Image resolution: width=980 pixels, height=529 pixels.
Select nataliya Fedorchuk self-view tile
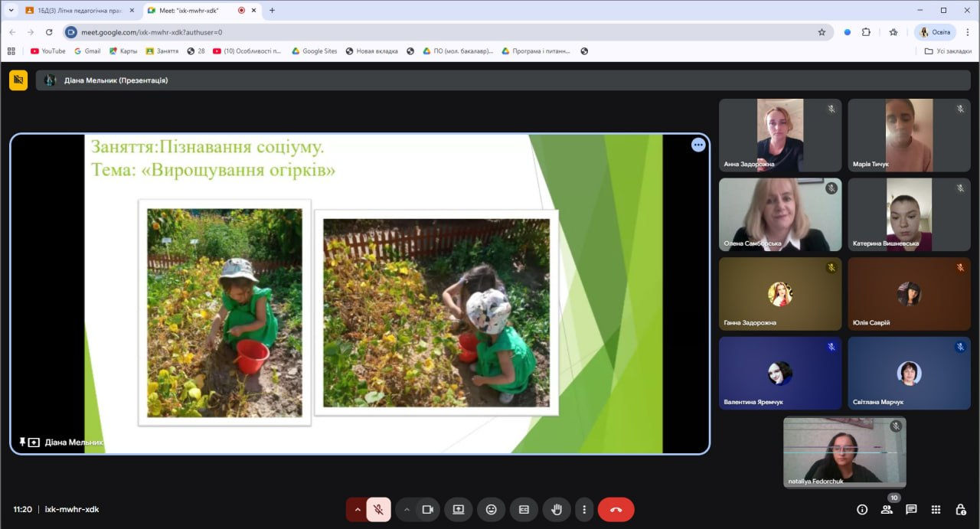click(x=844, y=452)
